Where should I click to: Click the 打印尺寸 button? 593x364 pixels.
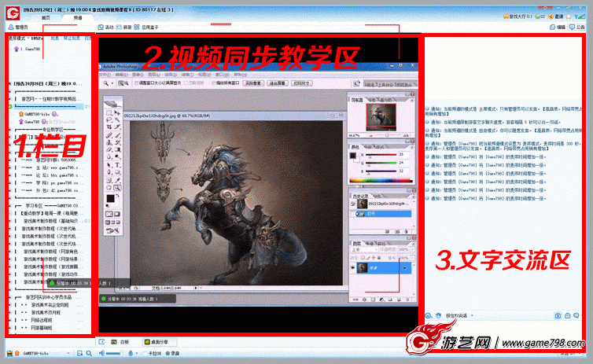(x=301, y=83)
